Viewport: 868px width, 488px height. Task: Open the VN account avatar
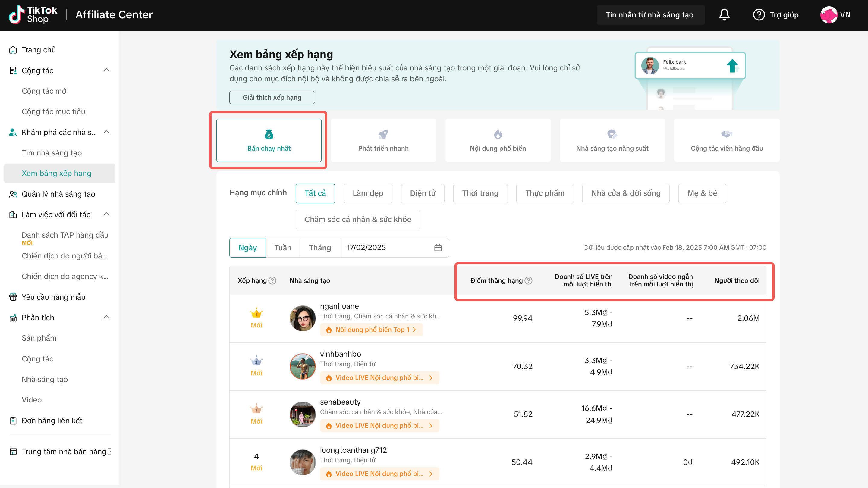click(x=829, y=15)
